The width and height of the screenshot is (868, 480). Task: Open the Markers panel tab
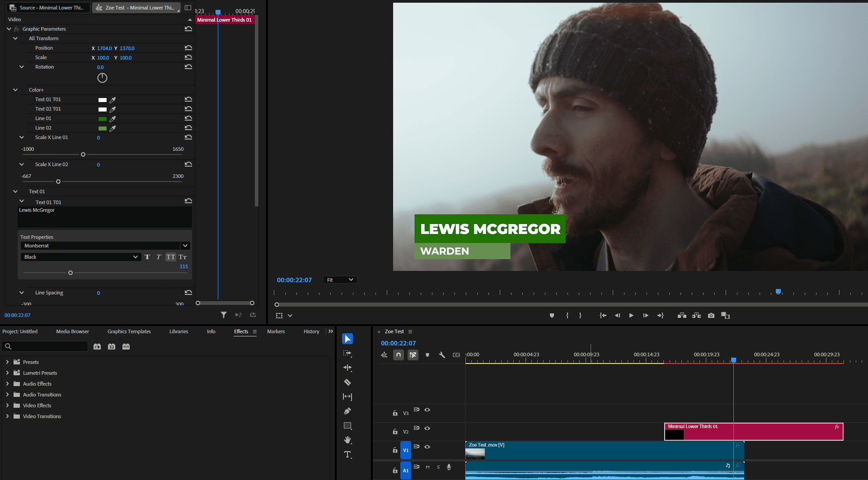(276, 331)
